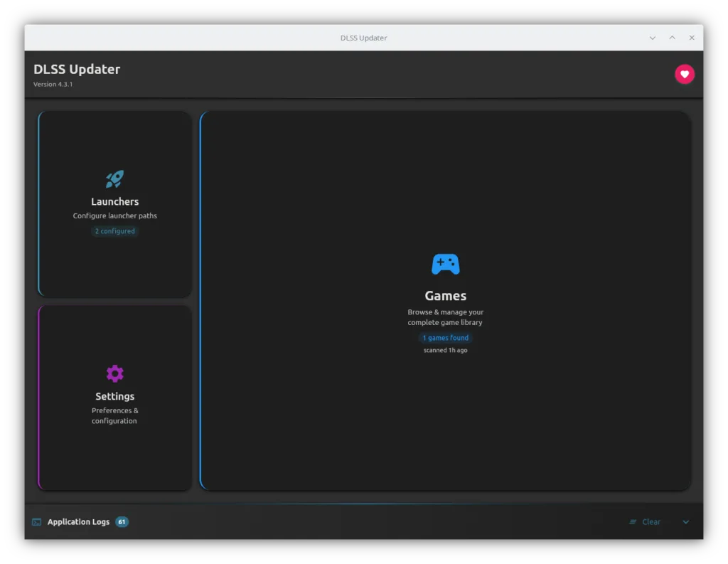Click the 'Version 4.3.1' label
728x564 pixels.
click(x=53, y=84)
